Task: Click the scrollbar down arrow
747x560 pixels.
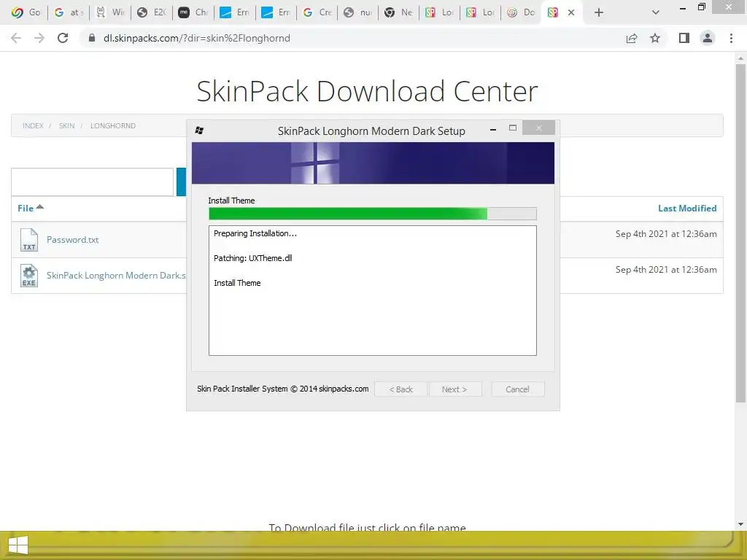Action: 740,524
